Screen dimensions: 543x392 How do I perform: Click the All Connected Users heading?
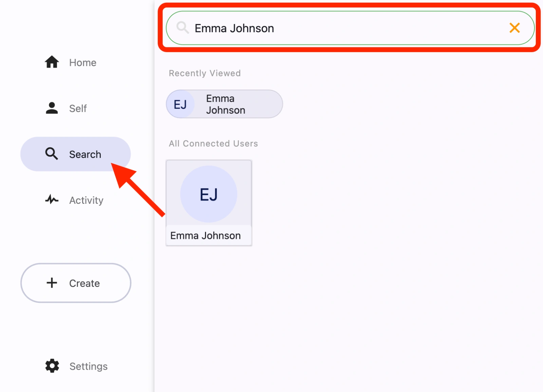(213, 144)
